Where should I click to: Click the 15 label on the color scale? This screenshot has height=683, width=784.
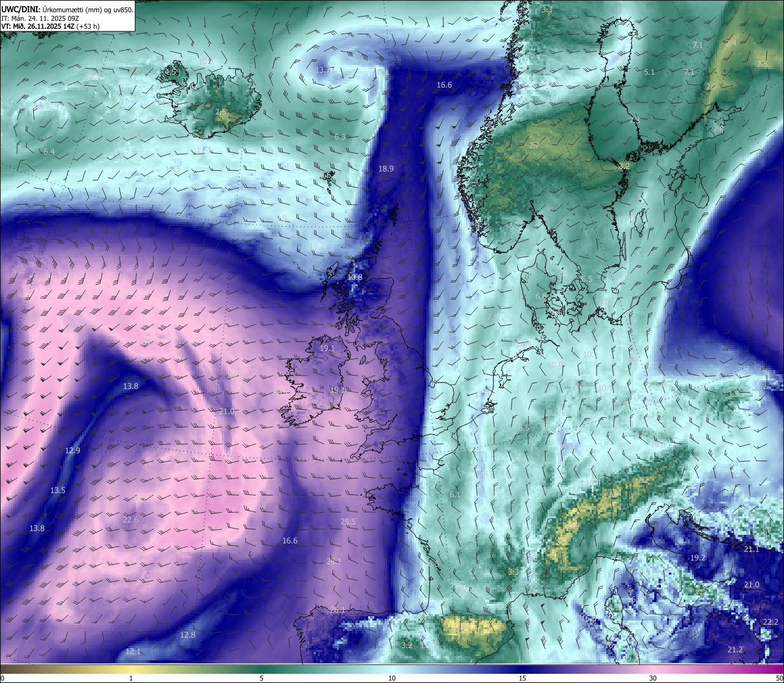522,678
